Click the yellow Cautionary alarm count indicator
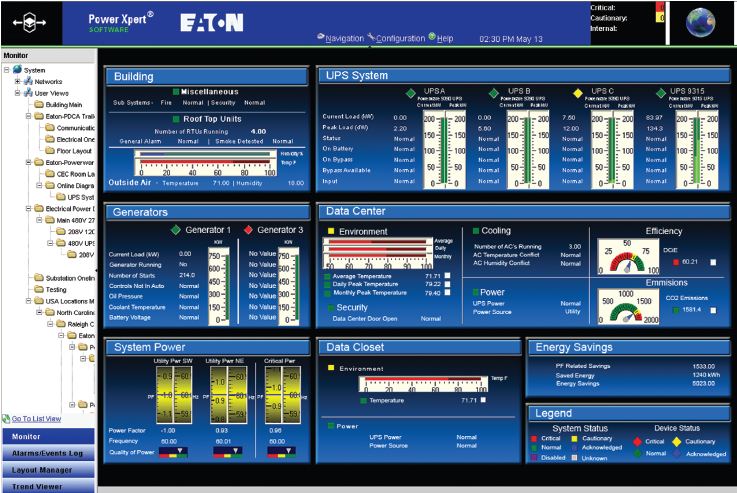 (x=659, y=18)
